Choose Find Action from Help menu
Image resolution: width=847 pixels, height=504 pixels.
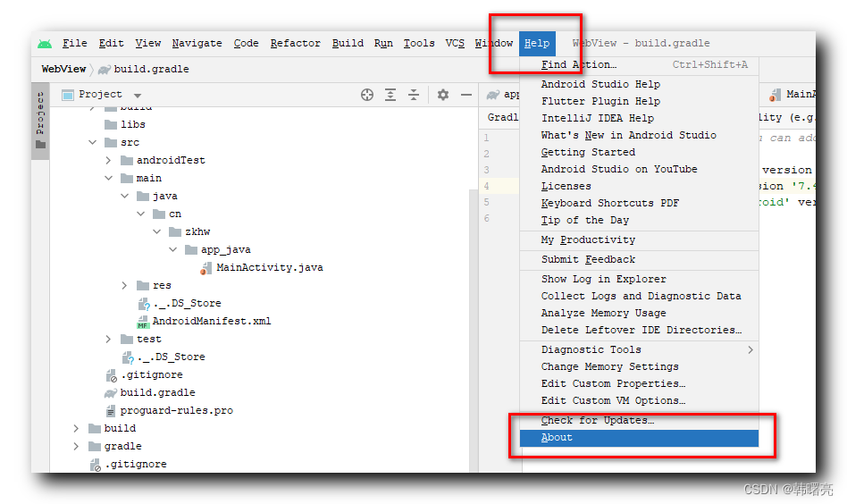(x=639, y=65)
